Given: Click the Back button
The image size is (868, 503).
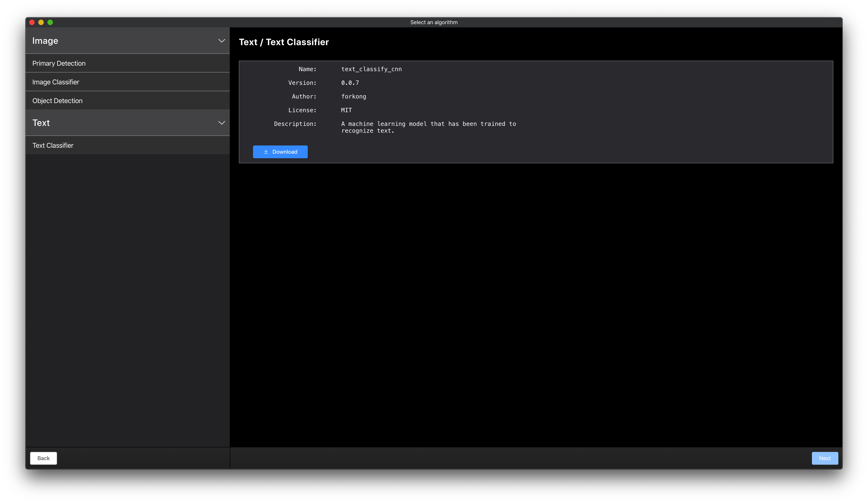Looking at the screenshot, I should 43,458.
